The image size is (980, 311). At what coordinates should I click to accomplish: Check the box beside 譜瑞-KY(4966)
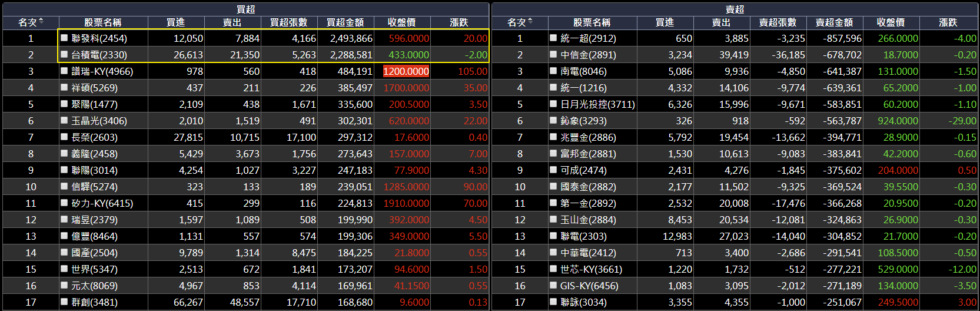click(64, 71)
